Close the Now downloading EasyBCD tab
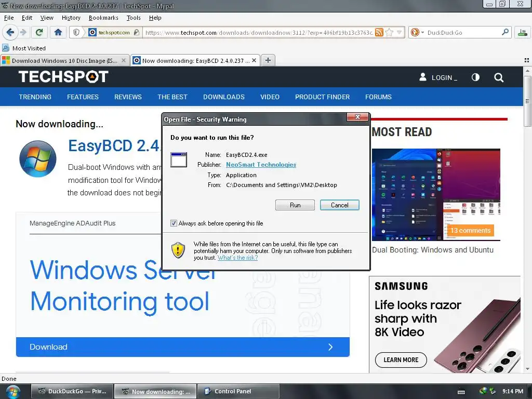Image resolution: width=532 pixels, height=399 pixels. point(254,60)
